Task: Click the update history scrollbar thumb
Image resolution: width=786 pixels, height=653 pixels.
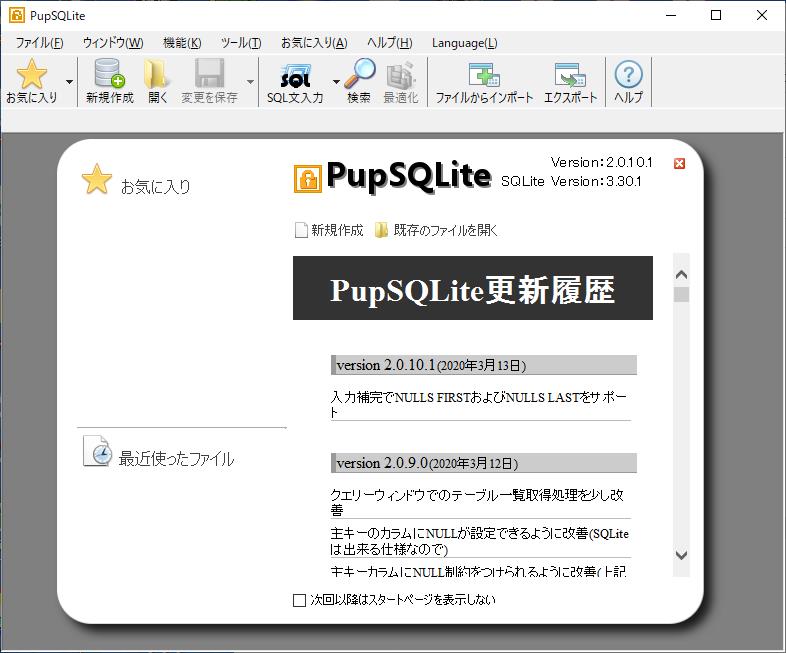Action: [681, 294]
